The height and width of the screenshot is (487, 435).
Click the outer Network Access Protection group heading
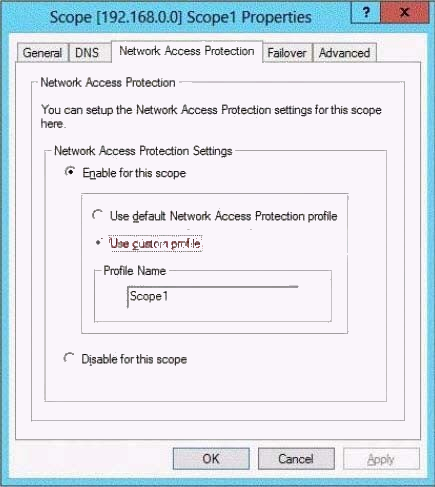pyautogui.click(x=108, y=82)
